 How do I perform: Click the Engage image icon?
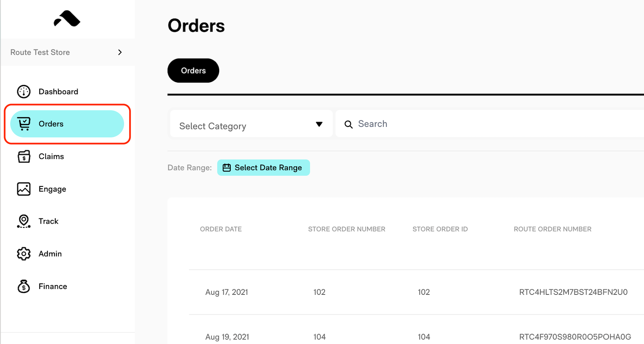(x=24, y=189)
